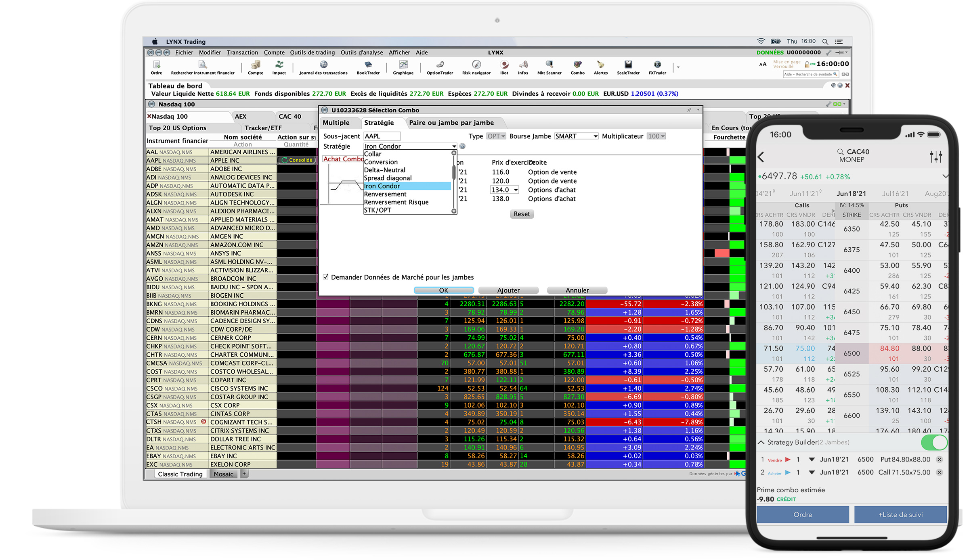The image size is (969, 560).
Task: Switch to the Multiple tab
Action: [x=336, y=123]
